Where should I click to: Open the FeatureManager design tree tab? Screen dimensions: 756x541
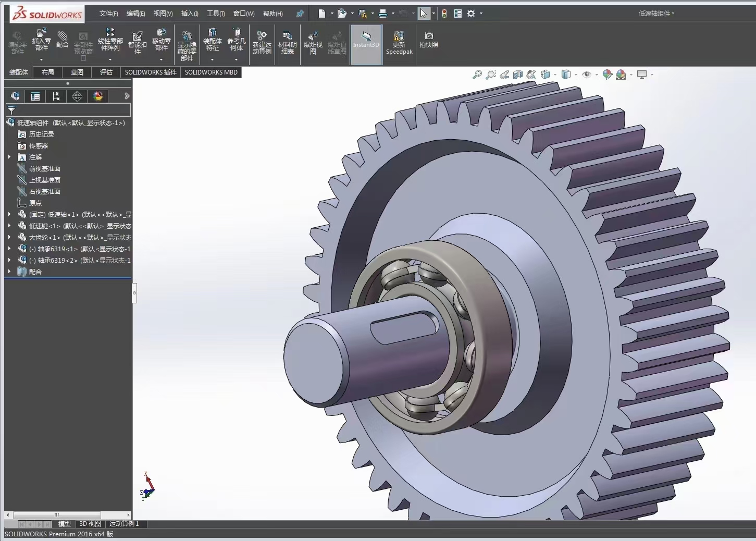coord(15,96)
